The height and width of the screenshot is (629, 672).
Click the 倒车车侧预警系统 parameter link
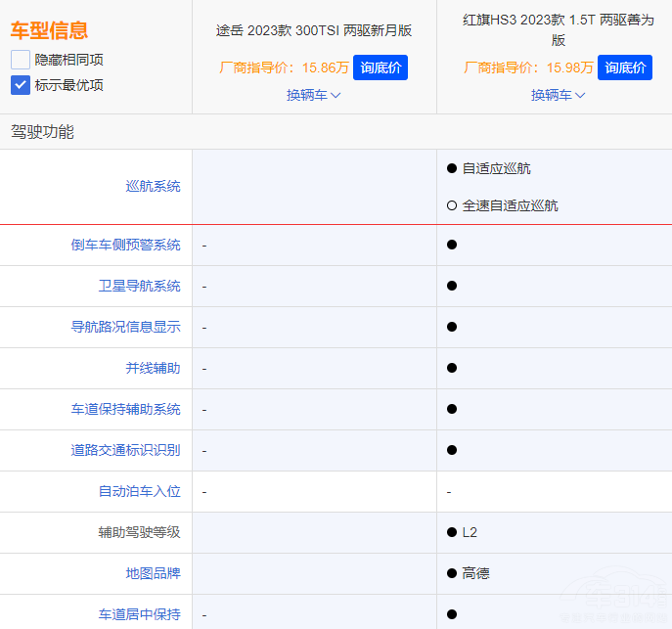point(125,245)
